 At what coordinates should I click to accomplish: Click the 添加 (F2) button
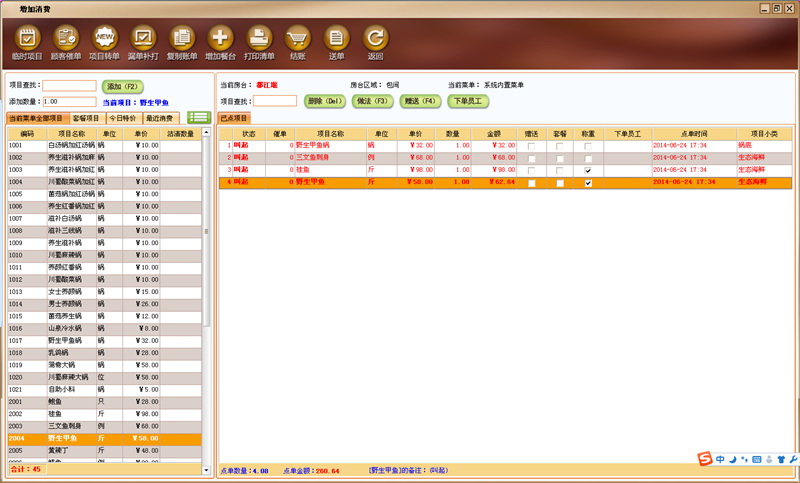click(122, 86)
